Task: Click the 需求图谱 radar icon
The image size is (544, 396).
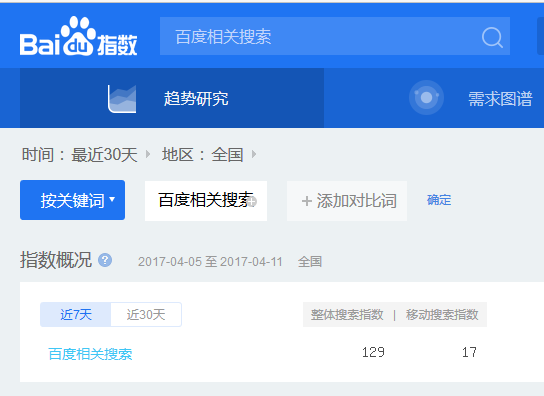Action: (426, 98)
